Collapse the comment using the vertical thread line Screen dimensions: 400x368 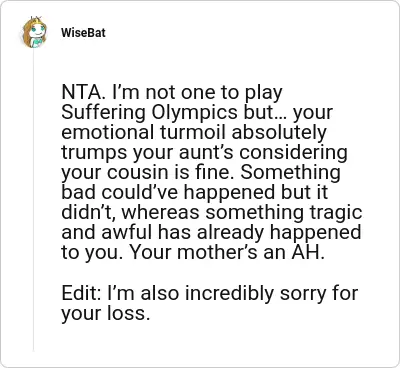point(33,200)
